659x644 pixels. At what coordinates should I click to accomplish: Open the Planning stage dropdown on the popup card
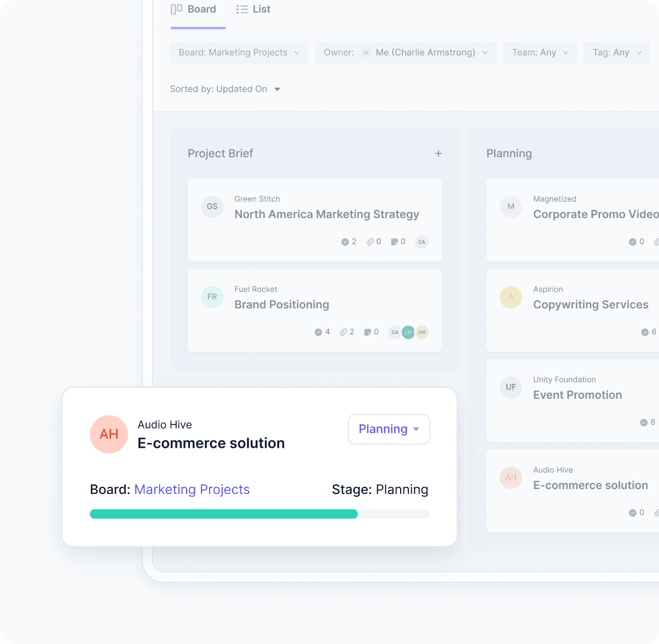tap(389, 429)
